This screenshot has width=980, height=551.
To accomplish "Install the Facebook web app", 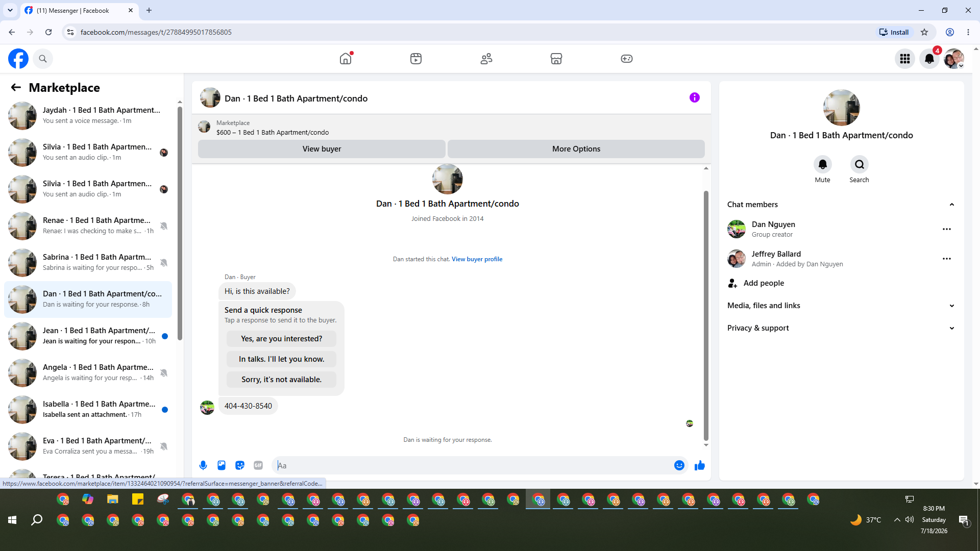I will [x=894, y=32].
